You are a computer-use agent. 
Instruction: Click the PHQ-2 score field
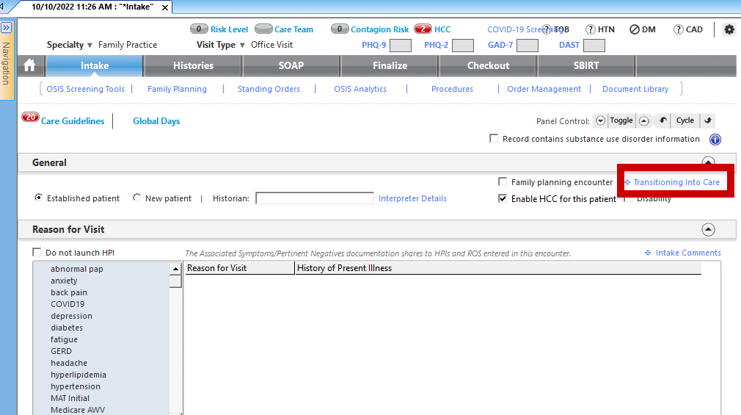[x=463, y=45]
